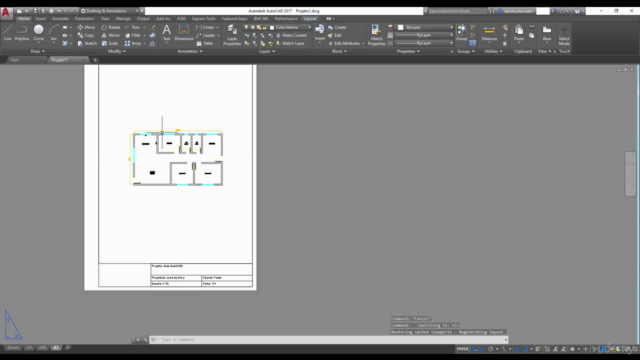Click the Array tool

pyautogui.click(x=133, y=43)
